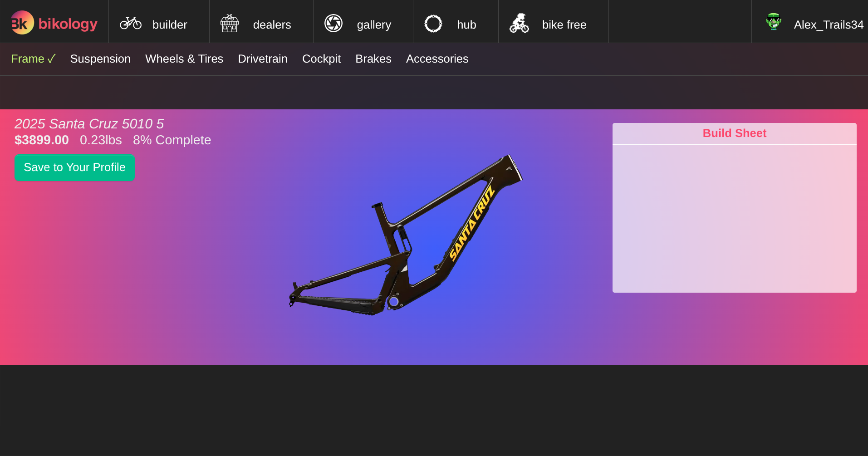Choose the Accessories tab
Image resolution: width=868 pixels, height=456 pixels.
pos(437,59)
